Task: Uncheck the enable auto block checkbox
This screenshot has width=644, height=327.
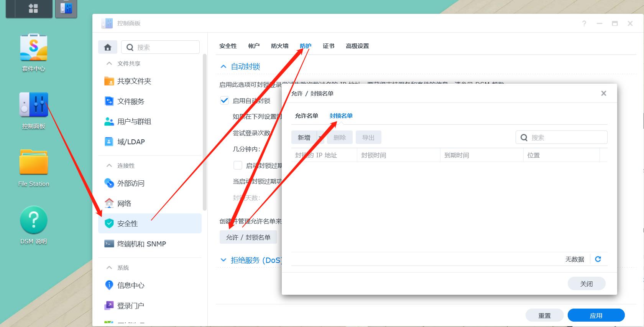Action: (224, 101)
